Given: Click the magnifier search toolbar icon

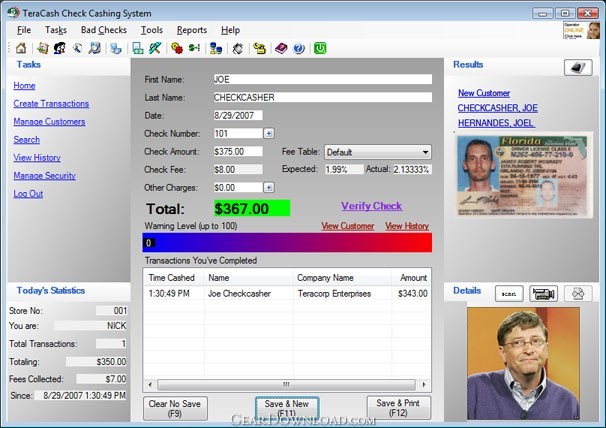Looking at the screenshot, I should click(x=78, y=48).
